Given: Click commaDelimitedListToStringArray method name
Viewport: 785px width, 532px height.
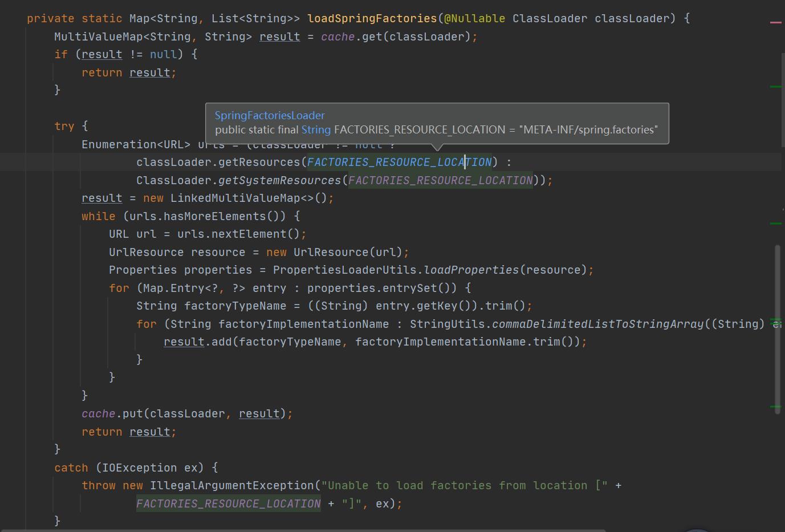Looking at the screenshot, I should (598, 324).
